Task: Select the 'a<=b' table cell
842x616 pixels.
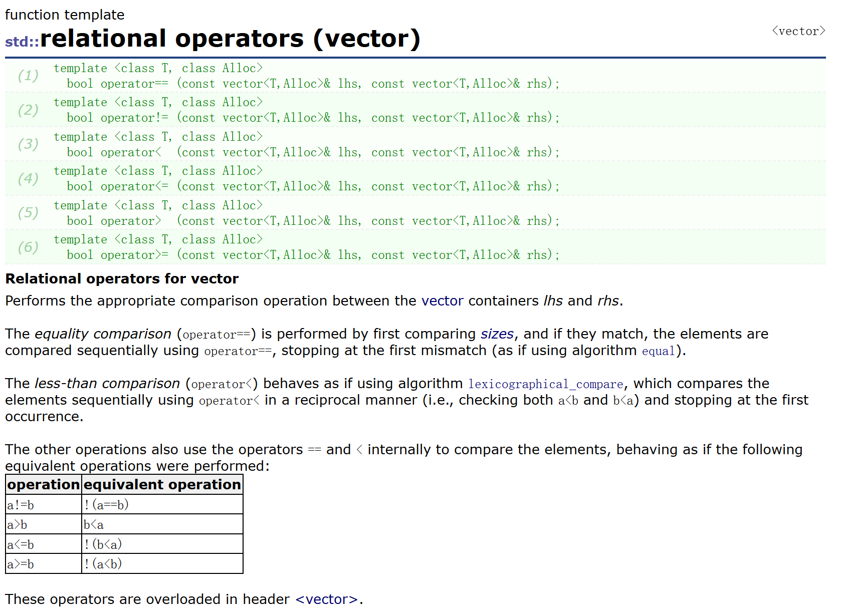Action: point(44,544)
